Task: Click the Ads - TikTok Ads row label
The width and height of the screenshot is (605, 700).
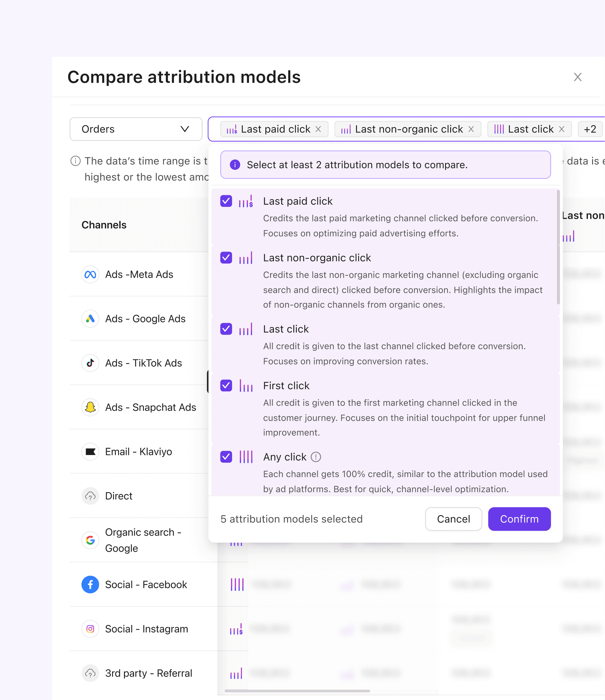Action: [144, 363]
